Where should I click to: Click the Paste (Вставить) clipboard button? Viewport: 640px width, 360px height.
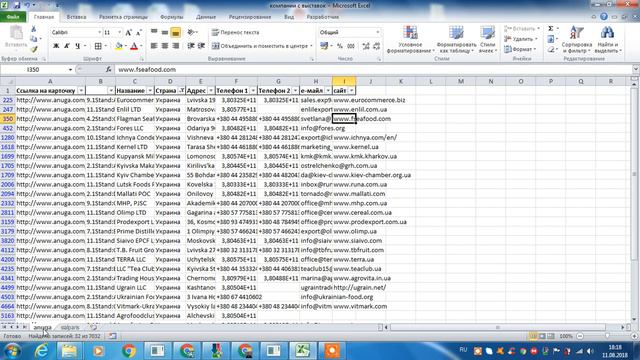[16, 38]
